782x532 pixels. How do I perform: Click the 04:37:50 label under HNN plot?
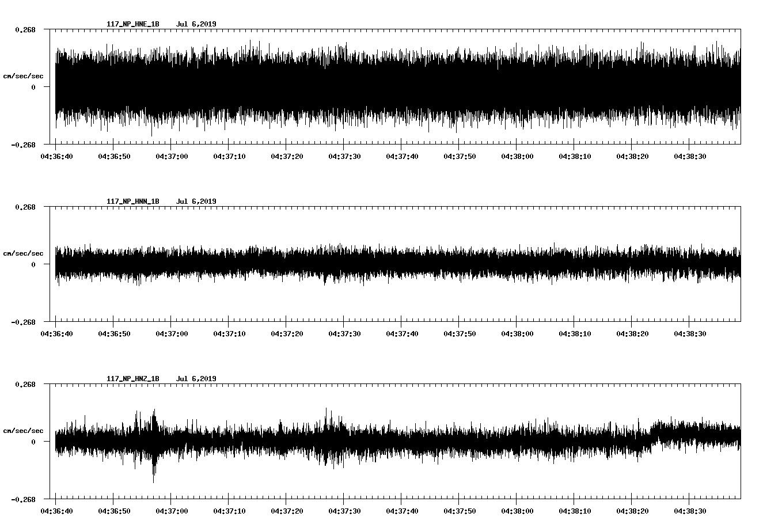(x=459, y=333)
